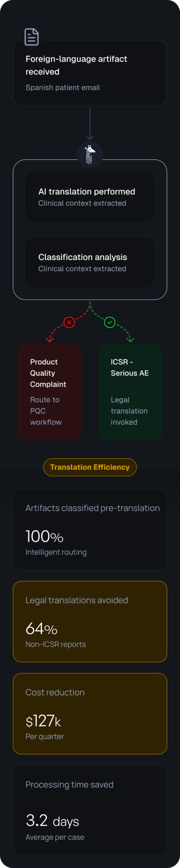Click the document icon above first card

[32, 37]
